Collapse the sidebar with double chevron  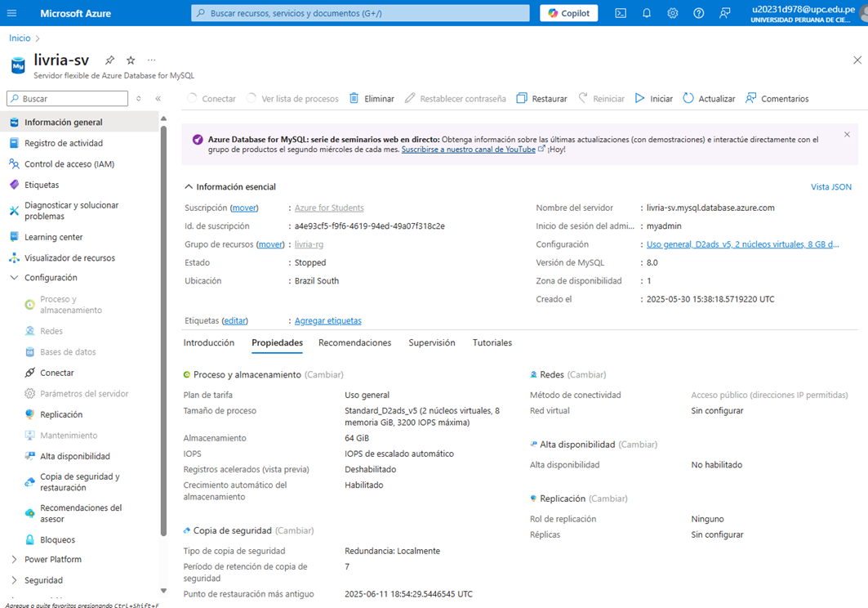coord(158,99)
